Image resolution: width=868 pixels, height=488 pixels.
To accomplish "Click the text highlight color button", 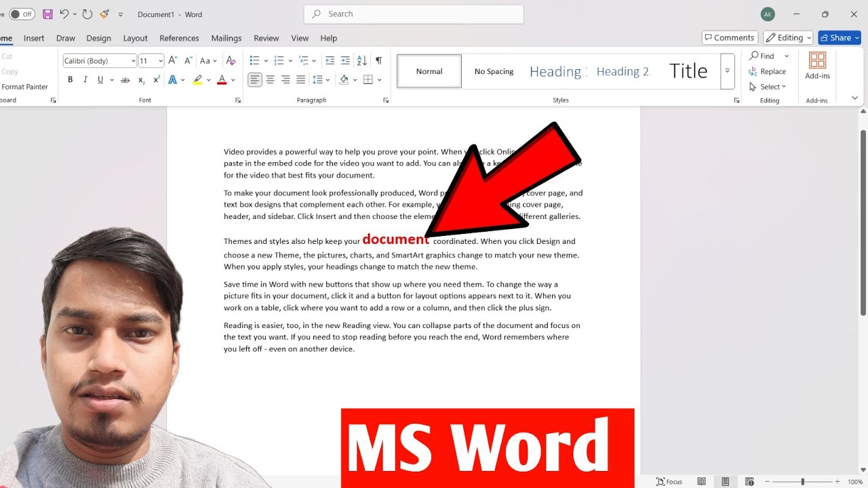I will (197, 80).
